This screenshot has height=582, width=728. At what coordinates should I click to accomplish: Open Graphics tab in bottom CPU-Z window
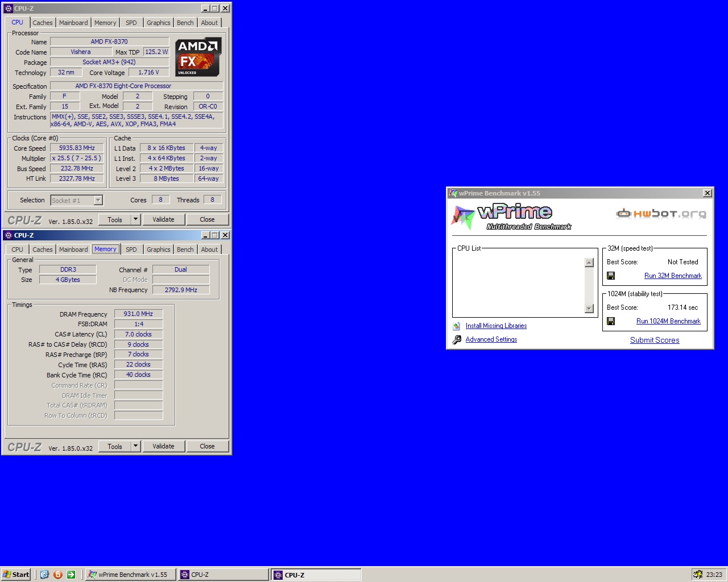click(158, 250)
